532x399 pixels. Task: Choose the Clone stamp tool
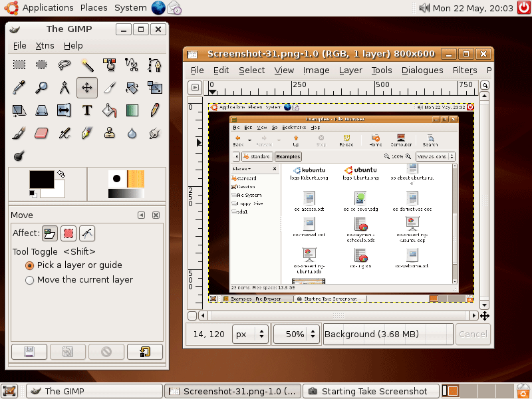click(110, 133)
